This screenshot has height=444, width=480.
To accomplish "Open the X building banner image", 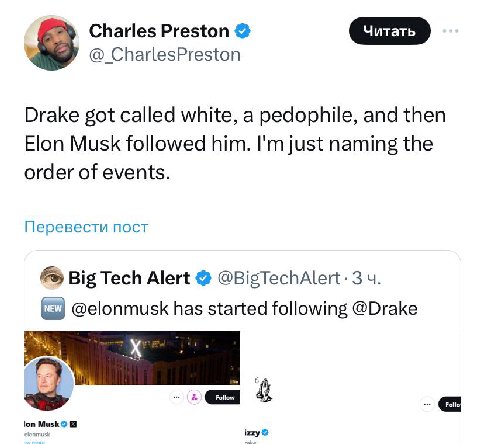I will (132, 358).
